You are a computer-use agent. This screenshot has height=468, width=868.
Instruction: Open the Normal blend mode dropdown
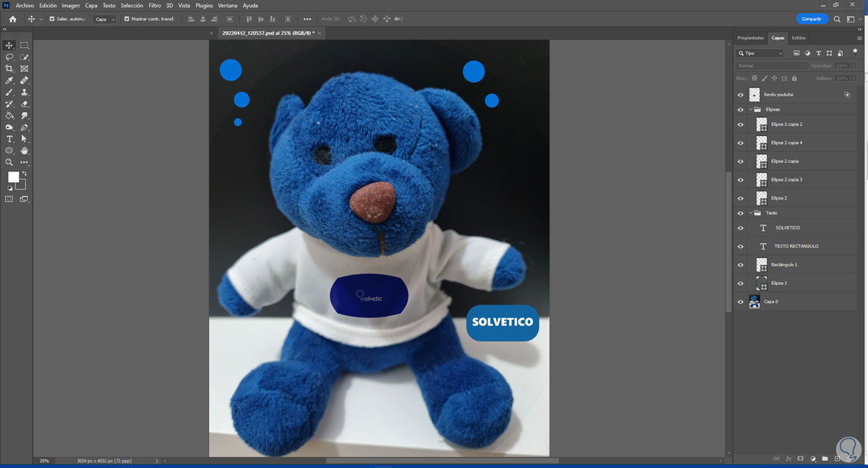771,66
